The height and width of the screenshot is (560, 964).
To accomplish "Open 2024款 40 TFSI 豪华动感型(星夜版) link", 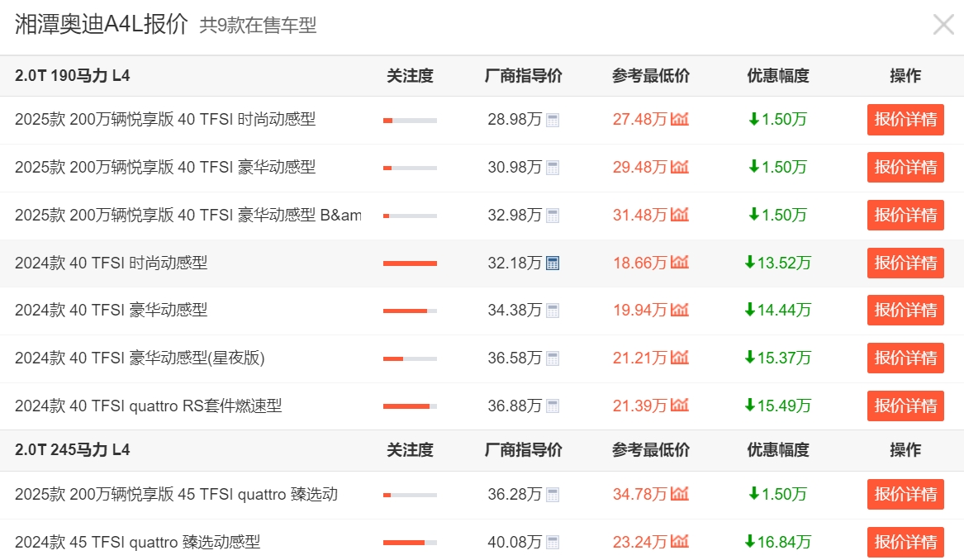I will tap(140, 358).
